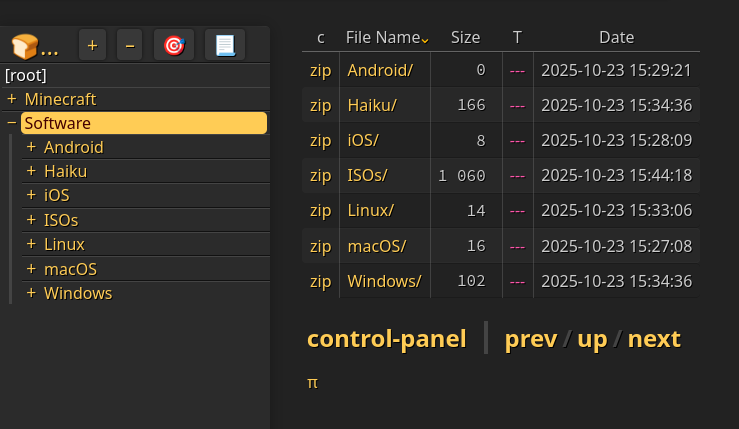
Task: Click the dartboard target icon
Action: pos(174,45)
